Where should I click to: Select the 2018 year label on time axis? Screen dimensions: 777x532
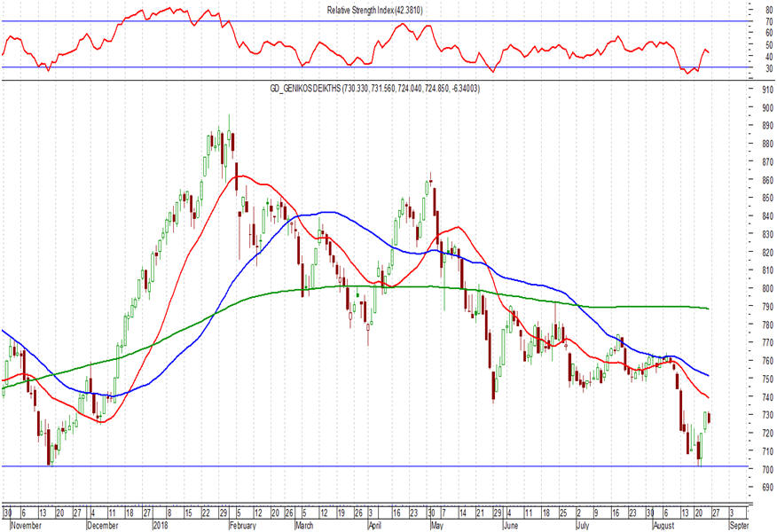pyautogui.click(x=161, y=526)
